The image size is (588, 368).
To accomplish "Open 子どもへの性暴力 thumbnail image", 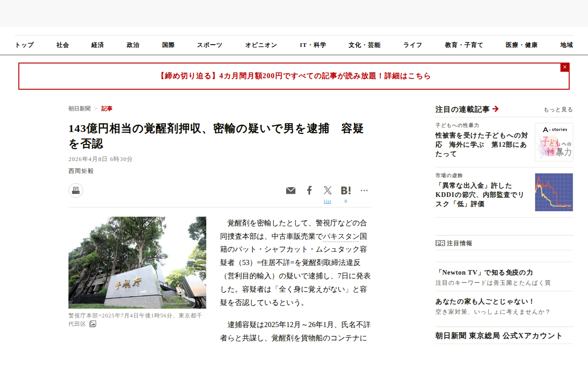I will tap(554, 142).
